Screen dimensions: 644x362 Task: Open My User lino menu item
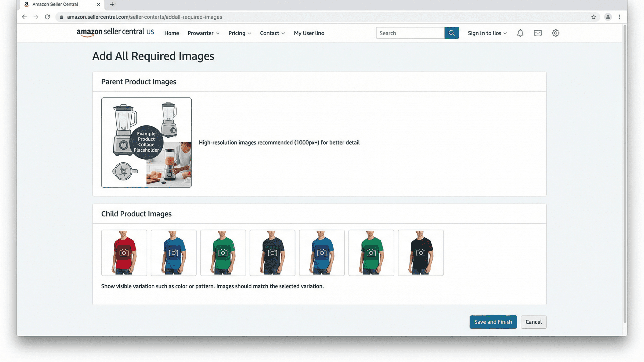309,33
